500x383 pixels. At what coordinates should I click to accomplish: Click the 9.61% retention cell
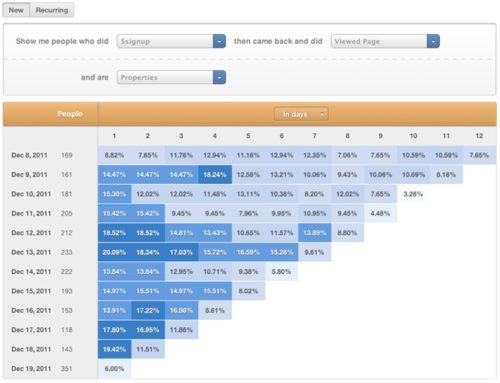click(x=314, y=252)
